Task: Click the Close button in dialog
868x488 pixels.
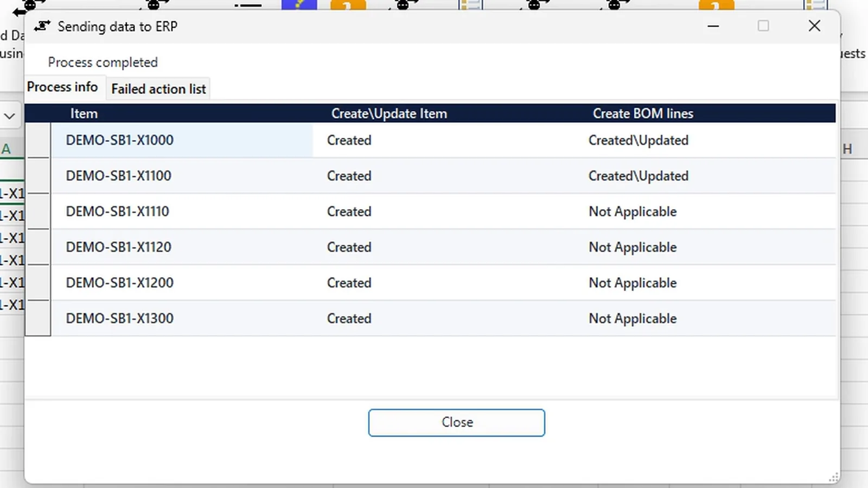Action: coord(456,422)
